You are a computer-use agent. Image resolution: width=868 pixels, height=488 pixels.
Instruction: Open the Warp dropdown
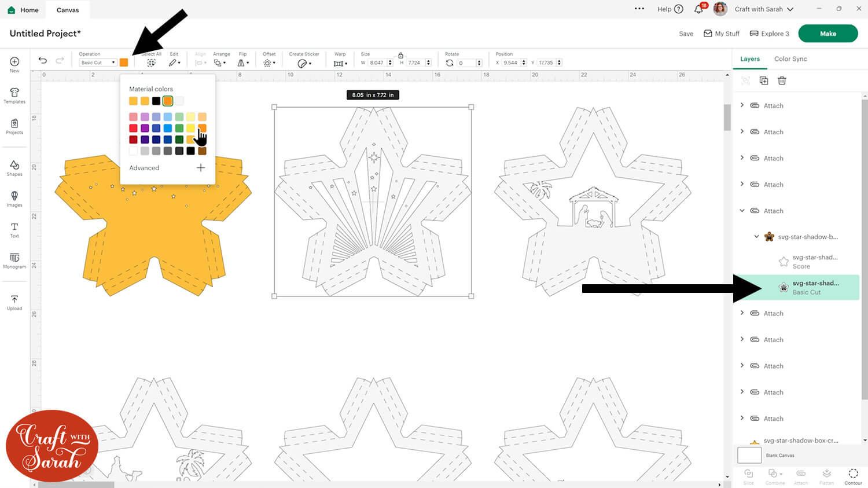point(340,63)
